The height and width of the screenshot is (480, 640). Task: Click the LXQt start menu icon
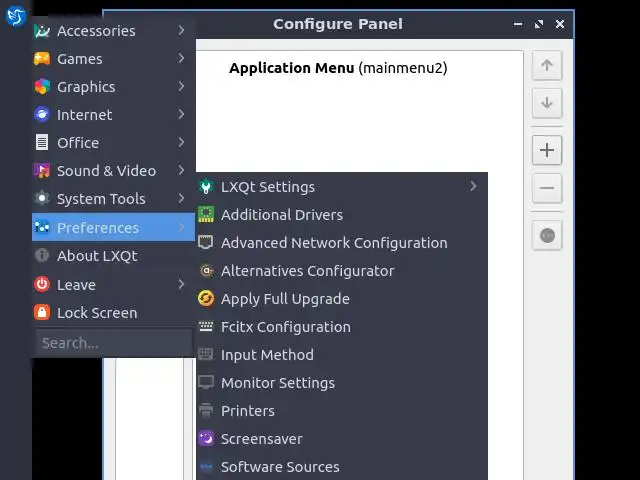15,14
